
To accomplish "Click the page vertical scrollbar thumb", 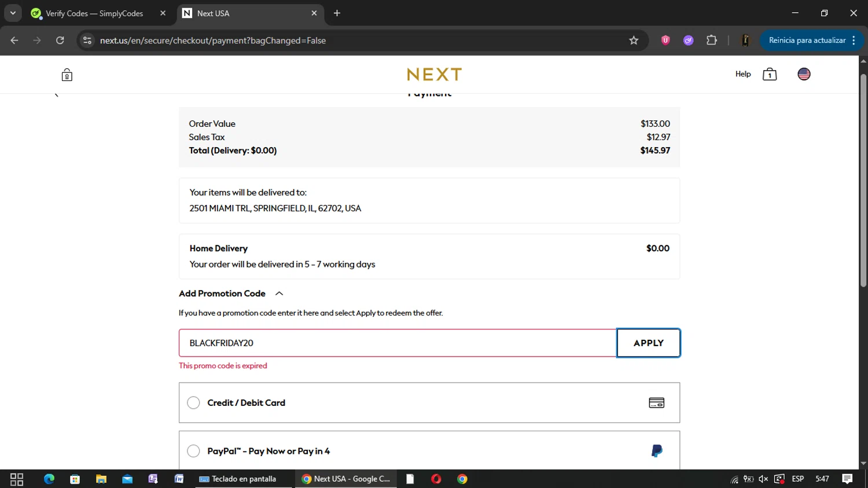I will pos(863,181).
